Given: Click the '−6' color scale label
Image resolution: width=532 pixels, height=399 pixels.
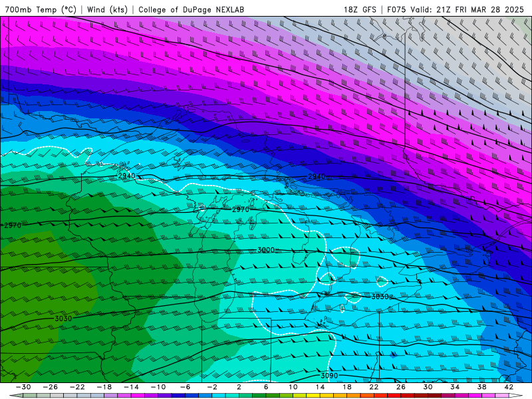Looking at the screenshot, I should pyautogui.click(x=185, y=387).
